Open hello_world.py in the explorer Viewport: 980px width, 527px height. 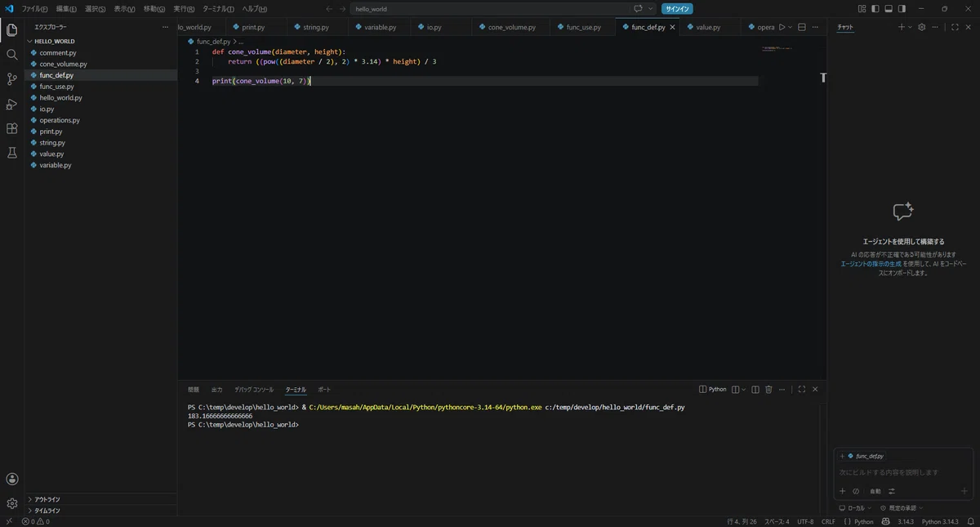(60, 97)
